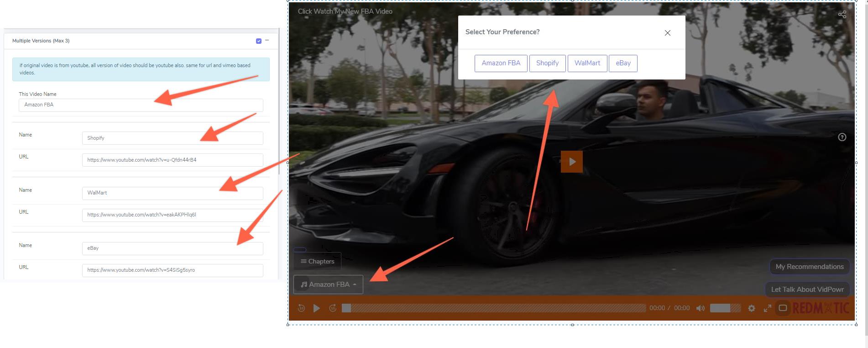868x348 pixels.
Task: Click the center play button on video
Action: point(571,162)
